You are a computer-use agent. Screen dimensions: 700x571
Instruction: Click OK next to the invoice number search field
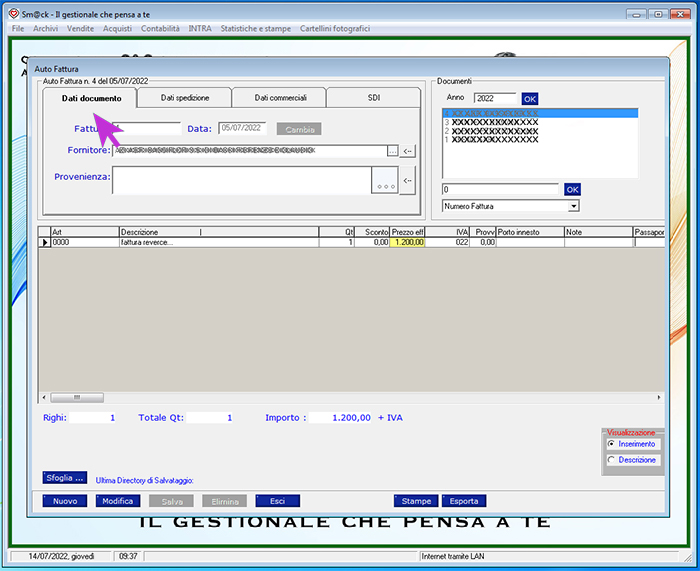tap(572, 190)
